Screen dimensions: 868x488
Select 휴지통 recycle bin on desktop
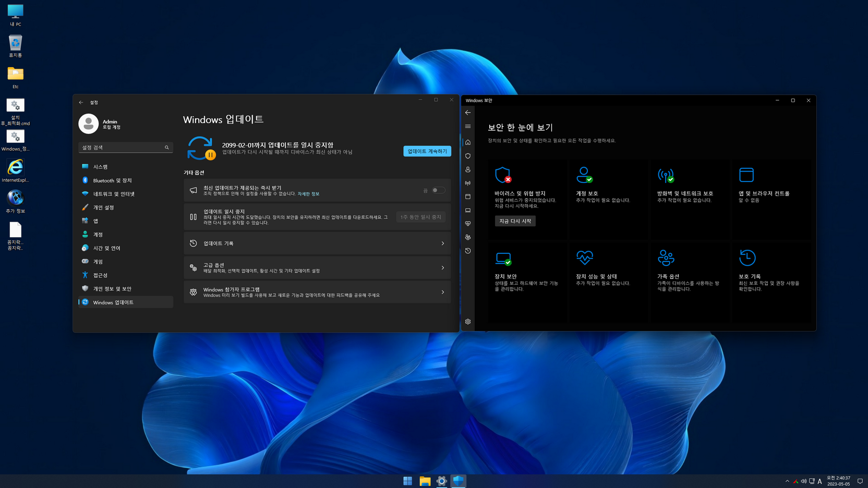[x=15, y=46]
